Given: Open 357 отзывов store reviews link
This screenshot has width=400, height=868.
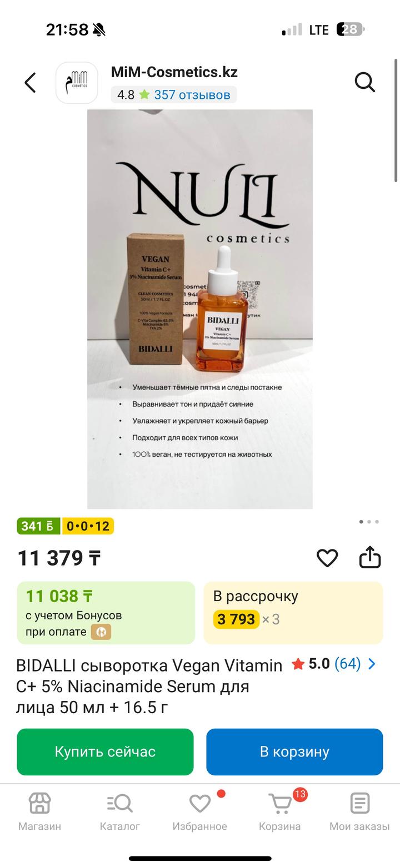Looking at the screenshot, I should 192,95.
